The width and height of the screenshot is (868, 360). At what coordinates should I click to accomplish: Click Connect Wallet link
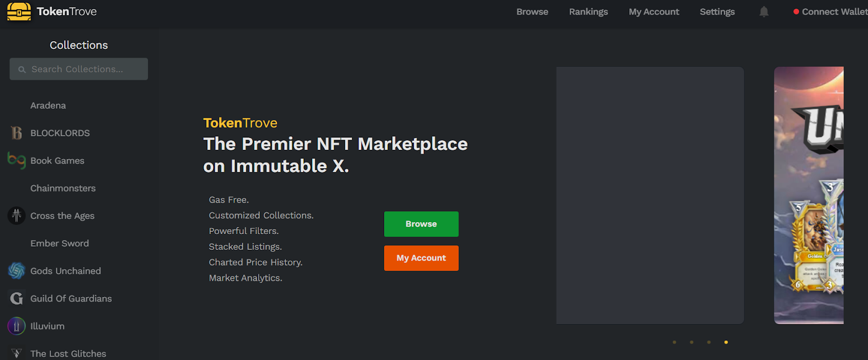coord(833,11)
